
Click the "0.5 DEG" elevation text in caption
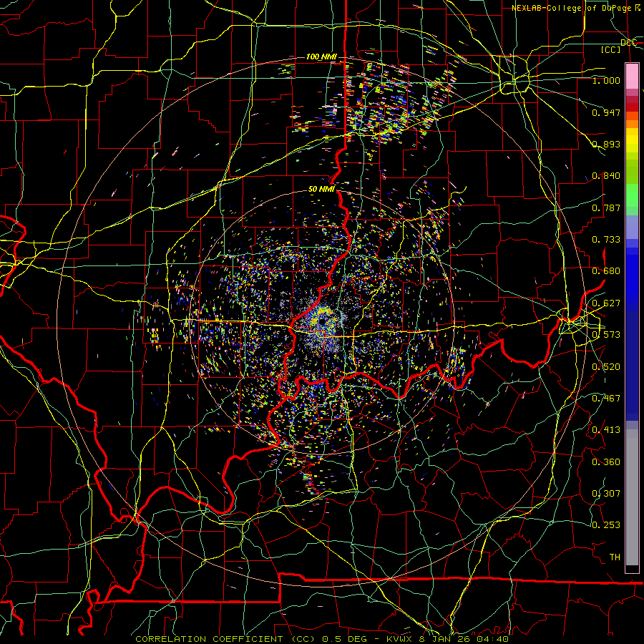(x=346, y=639)
